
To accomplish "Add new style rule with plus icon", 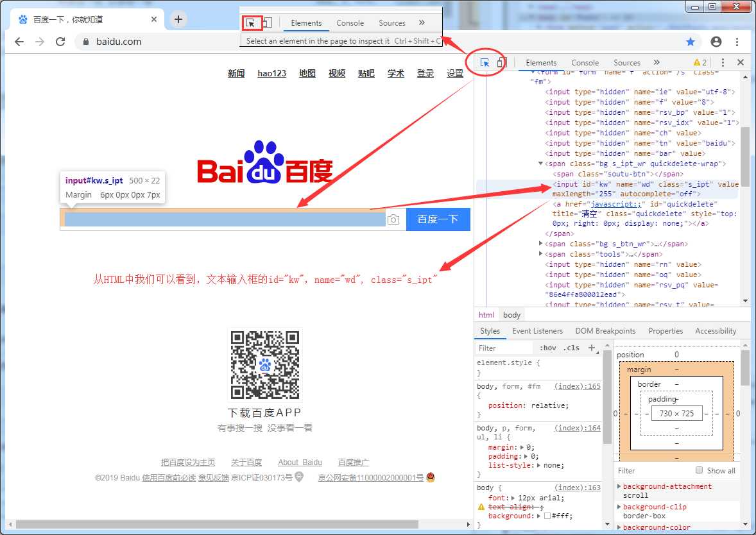I will tap(592, 348).
